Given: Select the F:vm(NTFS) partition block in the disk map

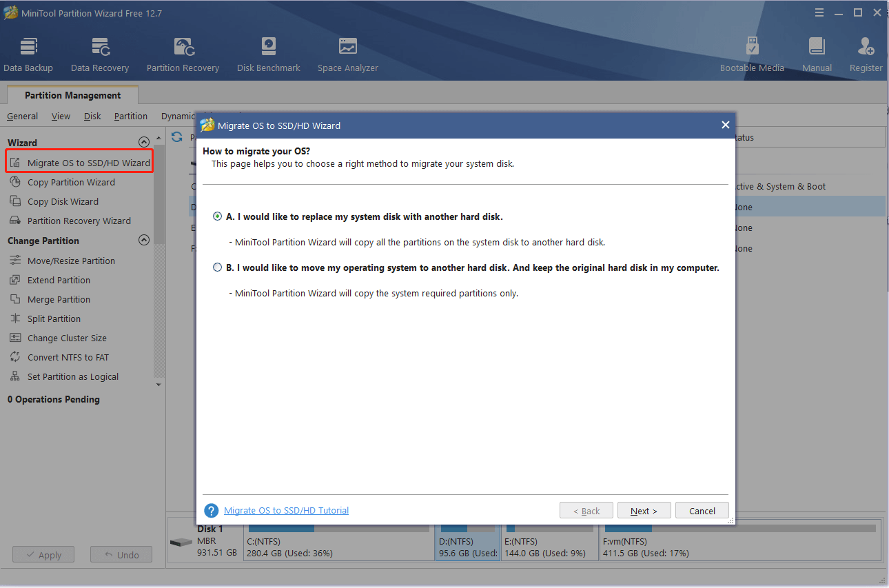Looking at the screenshot, I should [x=741, y=541].
